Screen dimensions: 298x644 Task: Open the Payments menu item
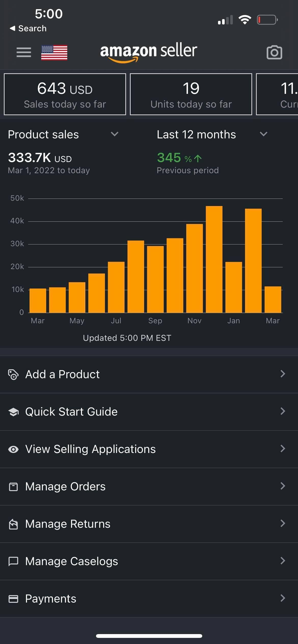[51, 599]
